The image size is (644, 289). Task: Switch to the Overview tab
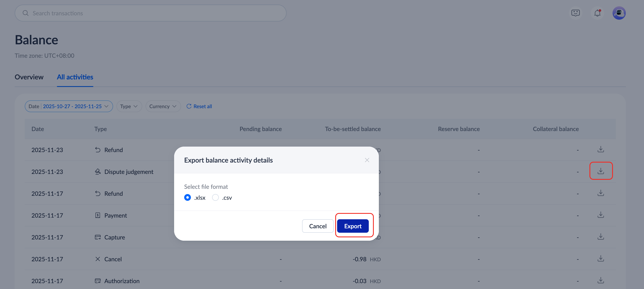pyautogui.click(x=29, y=77)
